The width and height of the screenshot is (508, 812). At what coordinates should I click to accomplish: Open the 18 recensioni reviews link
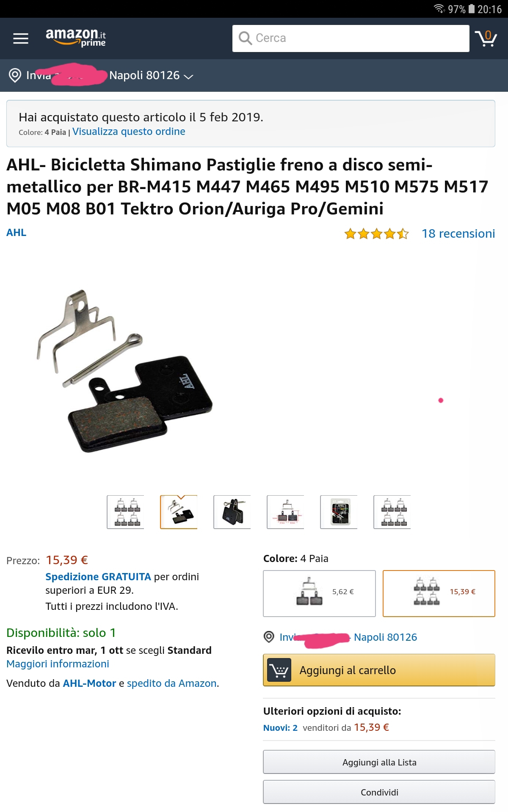[458, 233]
